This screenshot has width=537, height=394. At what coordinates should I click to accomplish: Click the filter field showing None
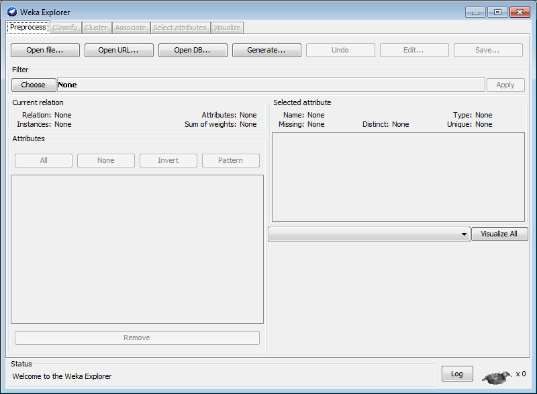pyautogui.click(x=271, y=85)
